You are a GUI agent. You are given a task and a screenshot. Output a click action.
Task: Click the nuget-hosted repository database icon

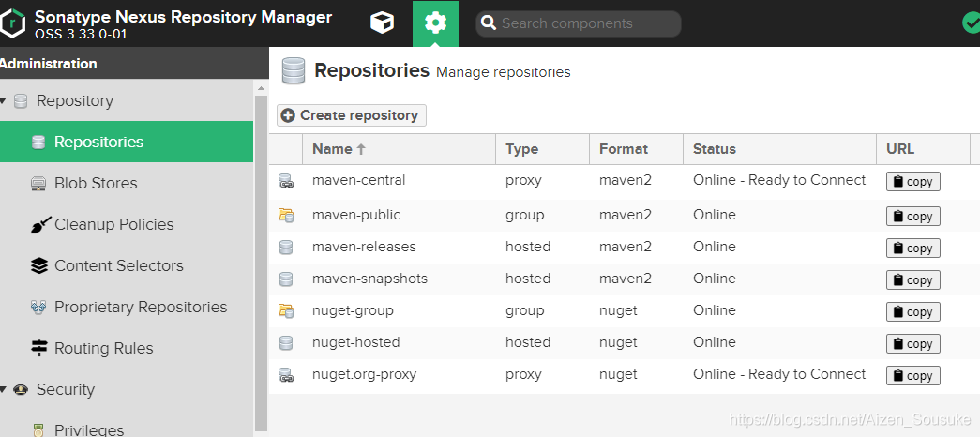click(x=286, y=343)
